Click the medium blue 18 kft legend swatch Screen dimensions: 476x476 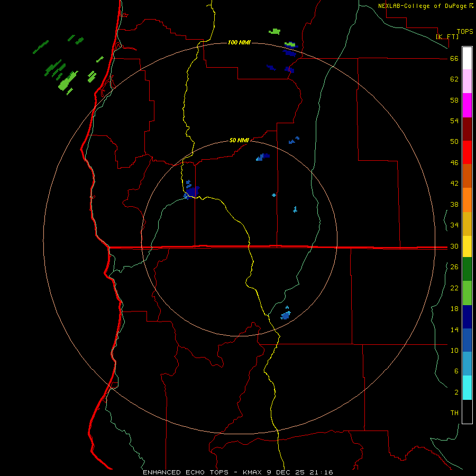[467, 340]
